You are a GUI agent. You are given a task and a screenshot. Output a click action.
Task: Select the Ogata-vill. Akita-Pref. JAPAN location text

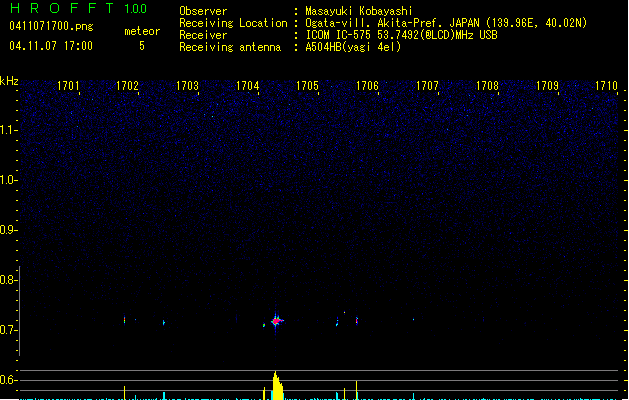point(446,23)
